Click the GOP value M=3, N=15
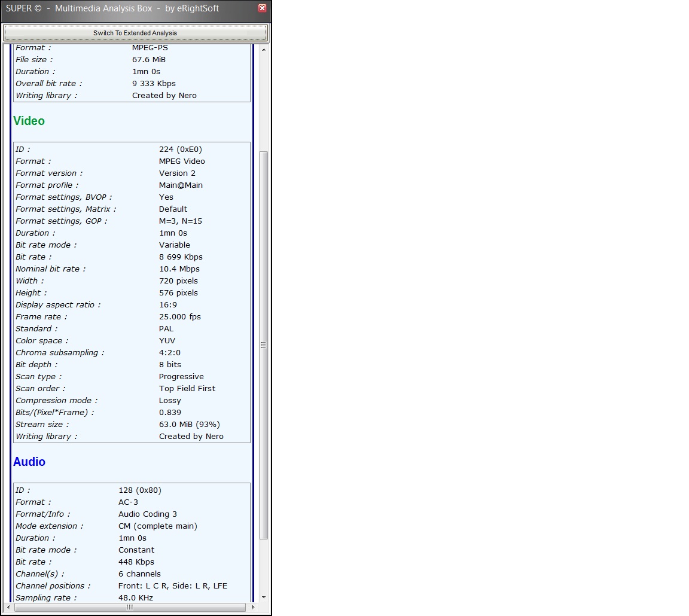The image size is (689, 616). [181, 221]
